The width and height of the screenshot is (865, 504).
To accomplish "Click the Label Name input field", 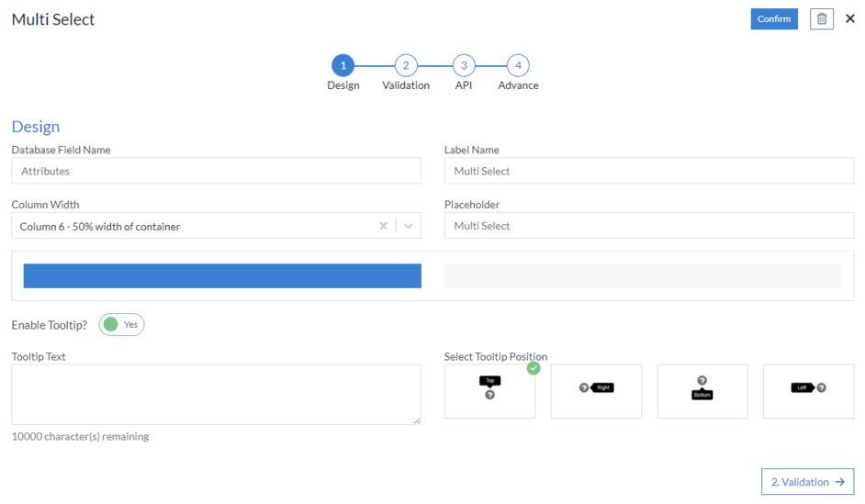I will point(648,171).
